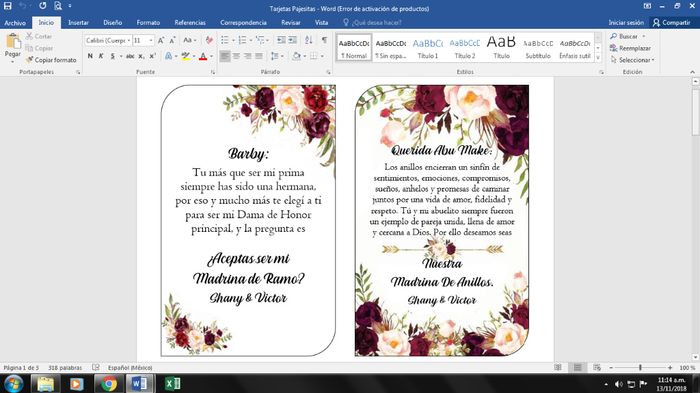
Task: Decrease paragraph indent
Action: (x=281, y=41)
